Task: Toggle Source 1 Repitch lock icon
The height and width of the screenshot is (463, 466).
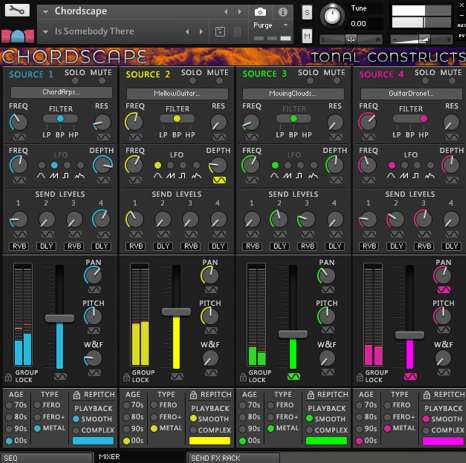Action: tap(76, 395)
